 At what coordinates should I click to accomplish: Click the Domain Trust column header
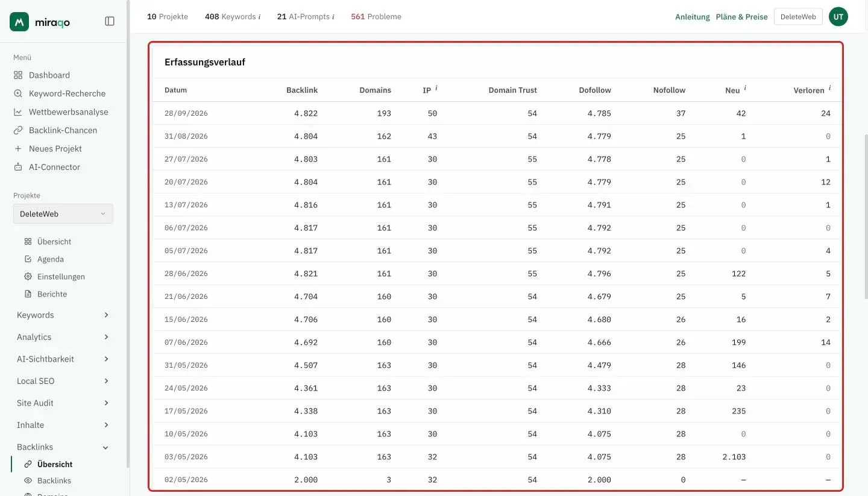coord(512,90)
